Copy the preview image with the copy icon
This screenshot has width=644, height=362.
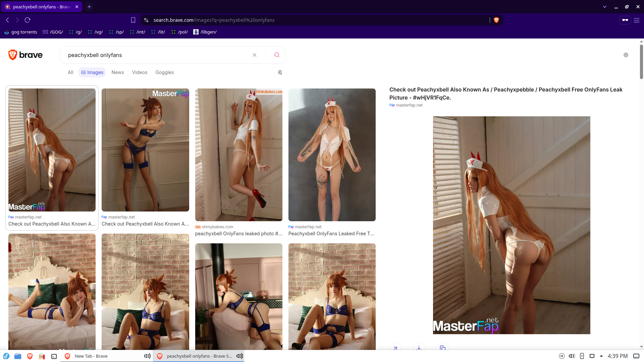coord(443,348)
